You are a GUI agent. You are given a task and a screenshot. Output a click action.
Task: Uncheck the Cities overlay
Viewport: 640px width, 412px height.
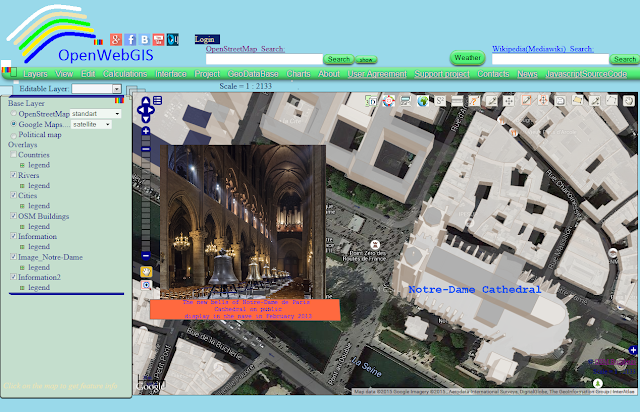click(x=13, y=195)
